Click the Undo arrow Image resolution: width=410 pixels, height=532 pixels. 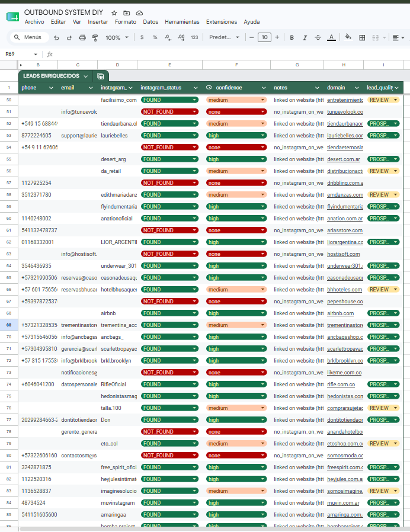click(56, 38)
